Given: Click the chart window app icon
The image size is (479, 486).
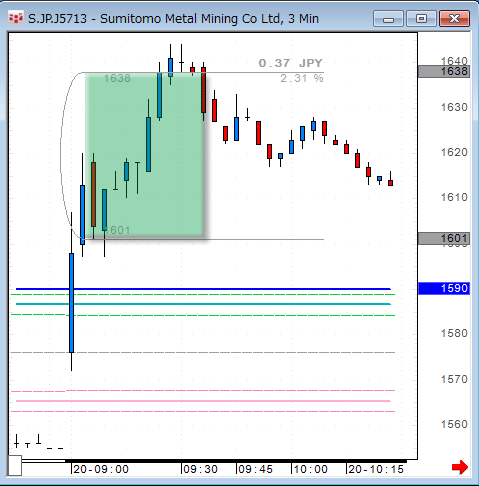Looking at the screenshot, I should click(16, 19).
